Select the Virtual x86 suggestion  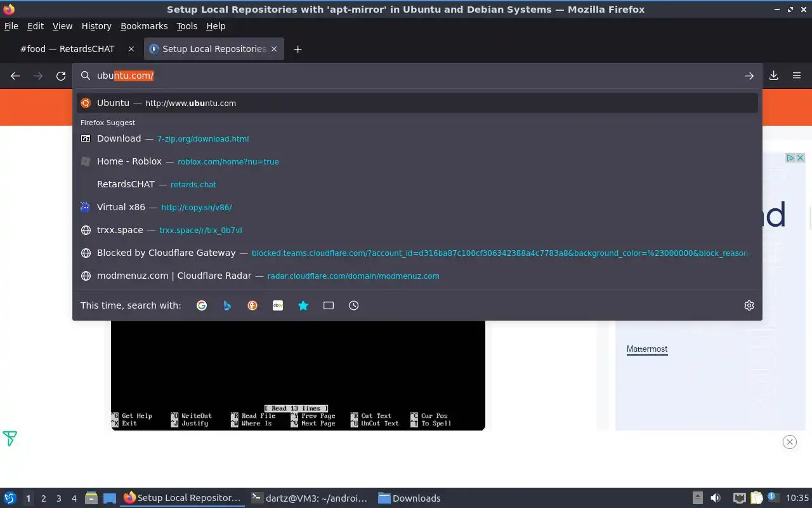tap(417, 207)
